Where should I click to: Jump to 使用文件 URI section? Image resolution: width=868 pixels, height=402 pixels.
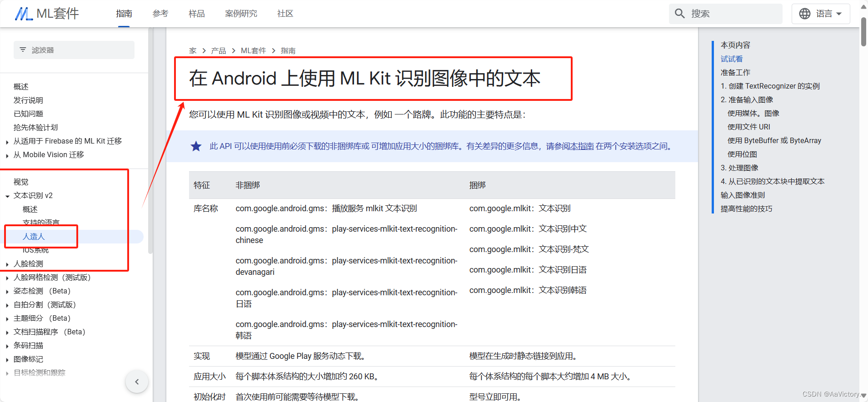(749, 127)
